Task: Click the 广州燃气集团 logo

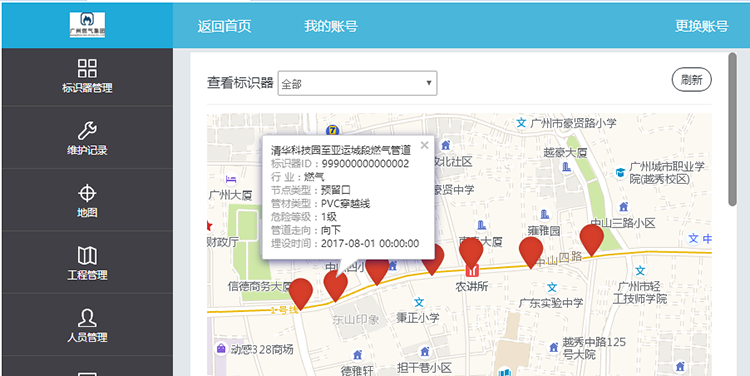Action: [x=87, y=25]
